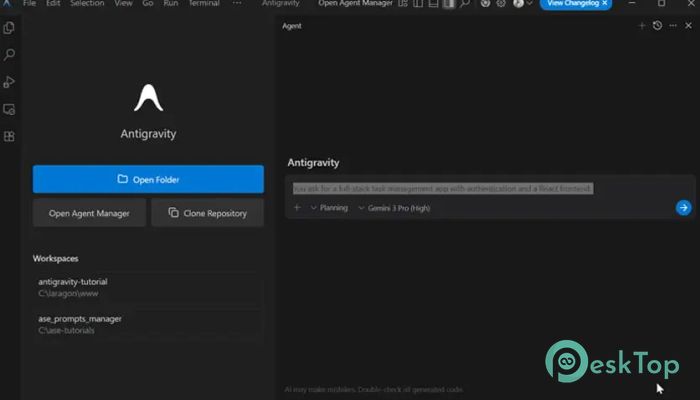Image resolution: width=700 pixels, height=400 pixels.
Task: Send the prompt with blue arrow button
Action: (683, 208)
